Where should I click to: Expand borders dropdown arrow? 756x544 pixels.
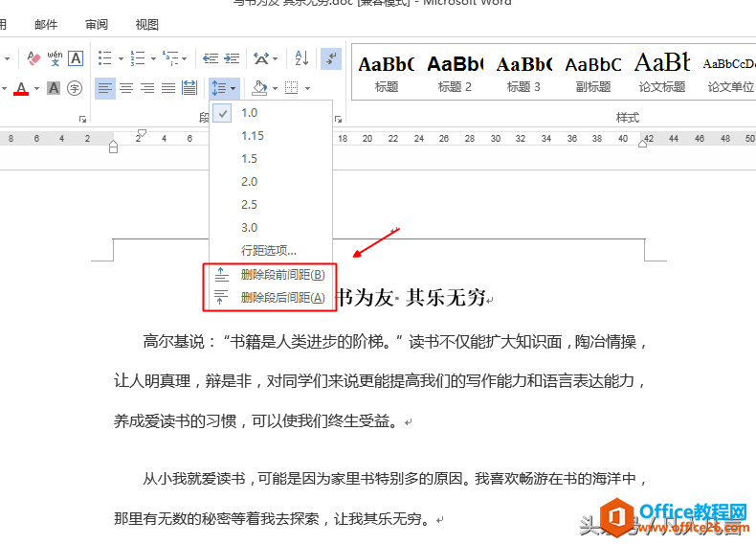point(307,89)
